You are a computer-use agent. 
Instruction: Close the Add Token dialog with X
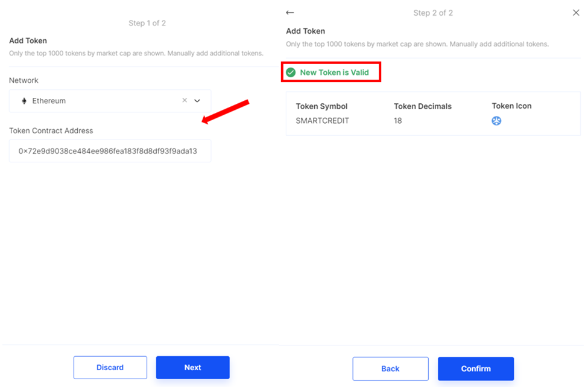pyautogui.click(x=575, y=13)
